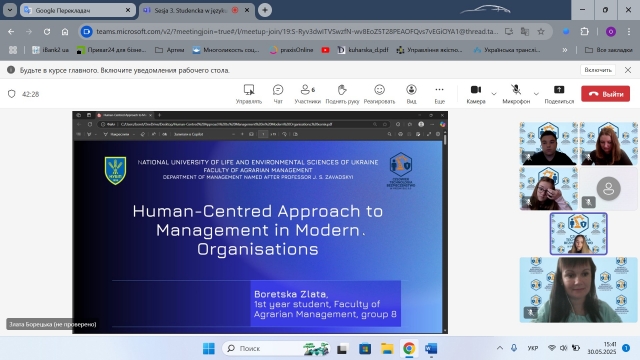Expand the Microphone options dropdown arrow
The image size is (640, 360).
(x=536, y=94)
